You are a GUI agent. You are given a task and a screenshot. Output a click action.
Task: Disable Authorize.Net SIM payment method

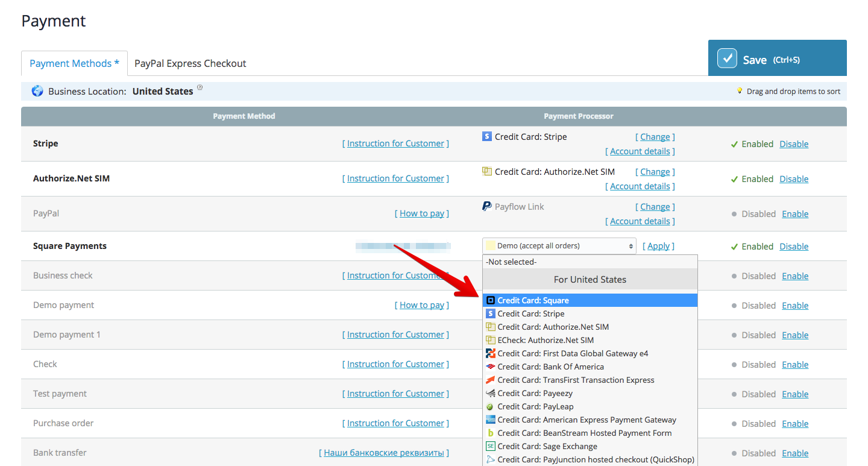pyautogui.click(x=794, y=179)
